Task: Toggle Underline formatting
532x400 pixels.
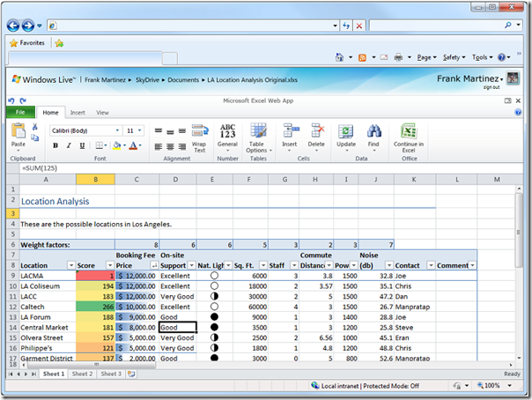Action: pos(82,145)
